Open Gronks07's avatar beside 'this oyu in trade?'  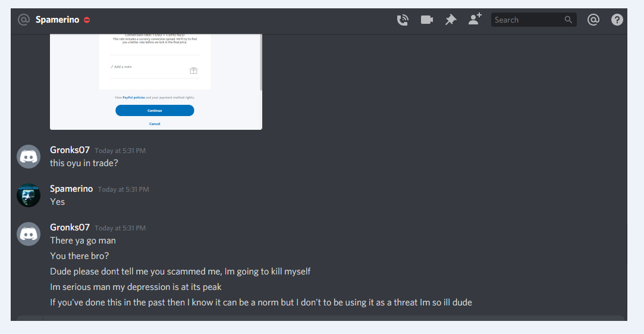pyautogui.click(x=29, y=157)
